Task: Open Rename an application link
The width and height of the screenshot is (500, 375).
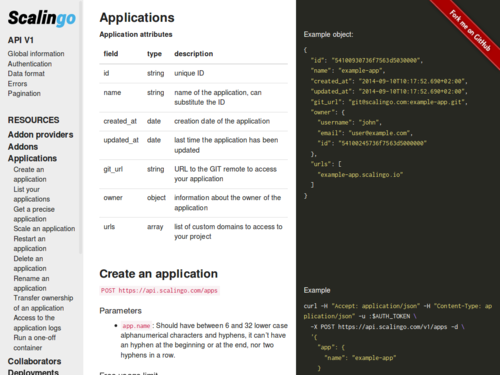Action: [x=31, y=283]
